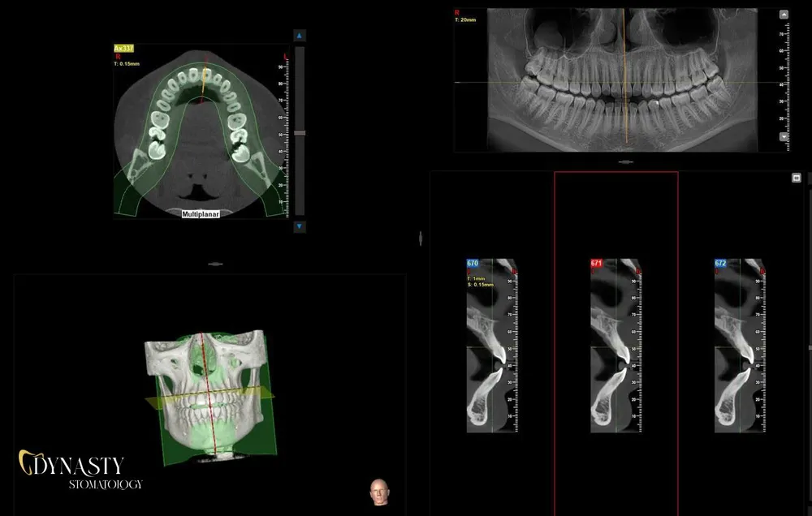The width and height of the screenshot is (812, 516).
Task: Click the panoramic view scroll down arrow
Action: [x=784, y=137]
